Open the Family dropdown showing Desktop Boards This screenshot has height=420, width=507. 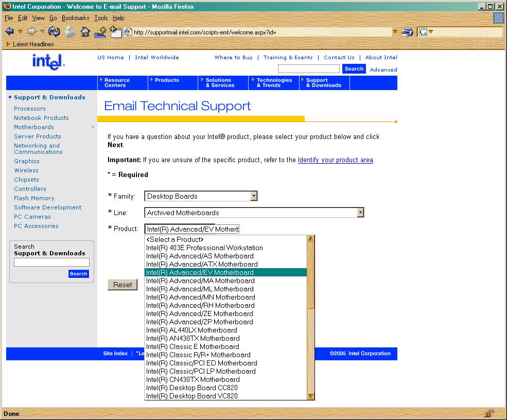pos(254,196)
